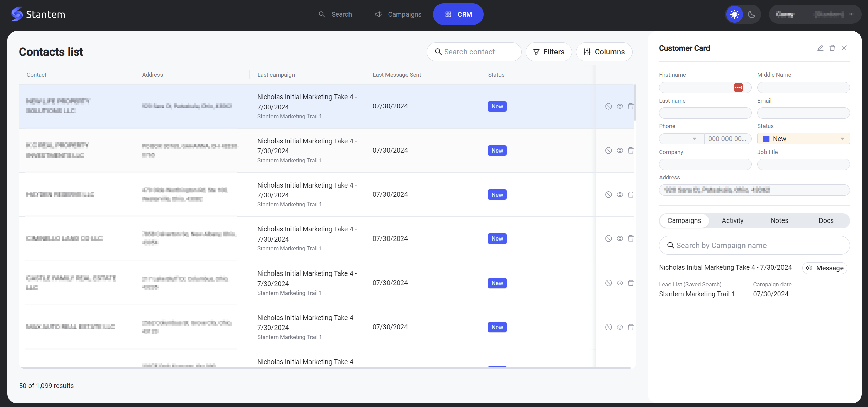Delete second contact row via trash icon
The image size is (868, 407).
(630, 151)
